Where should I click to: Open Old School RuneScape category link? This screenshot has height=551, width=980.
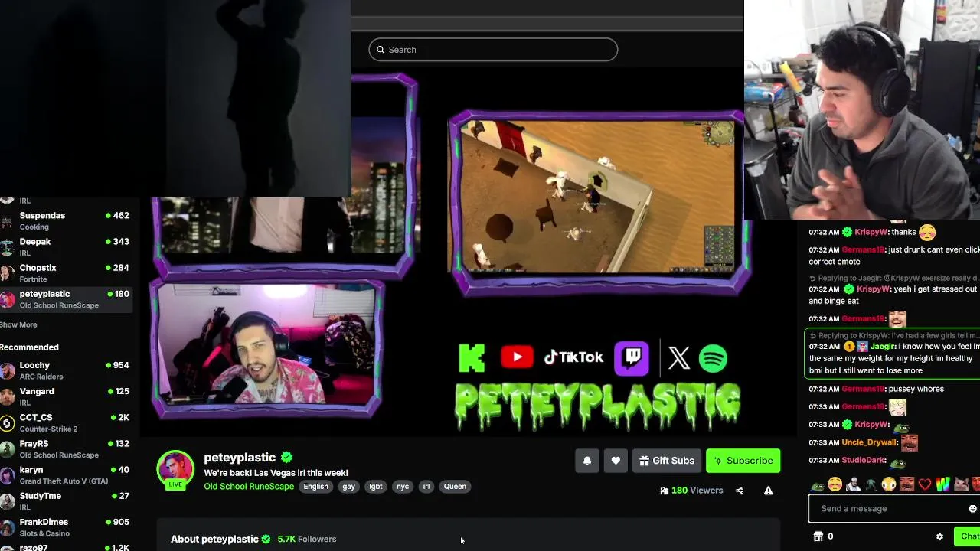(x=249, y=487)
